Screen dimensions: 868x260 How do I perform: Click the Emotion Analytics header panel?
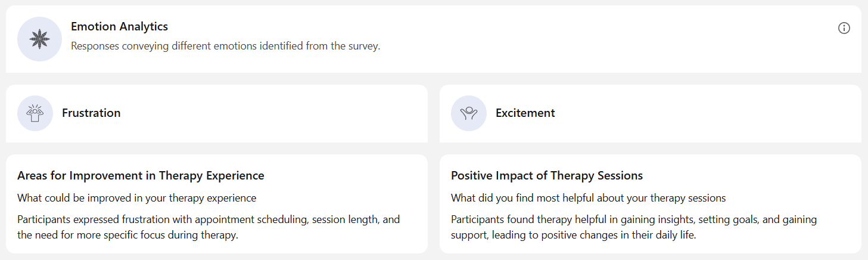(x=434, y=39)
